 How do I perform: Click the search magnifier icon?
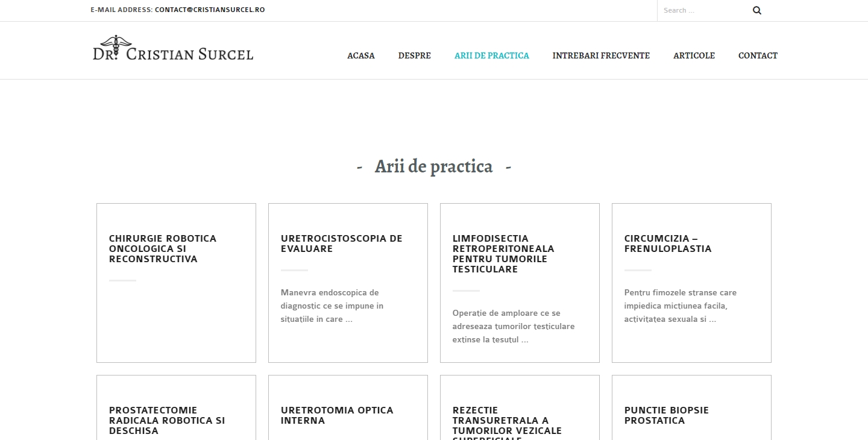point(757,10)
